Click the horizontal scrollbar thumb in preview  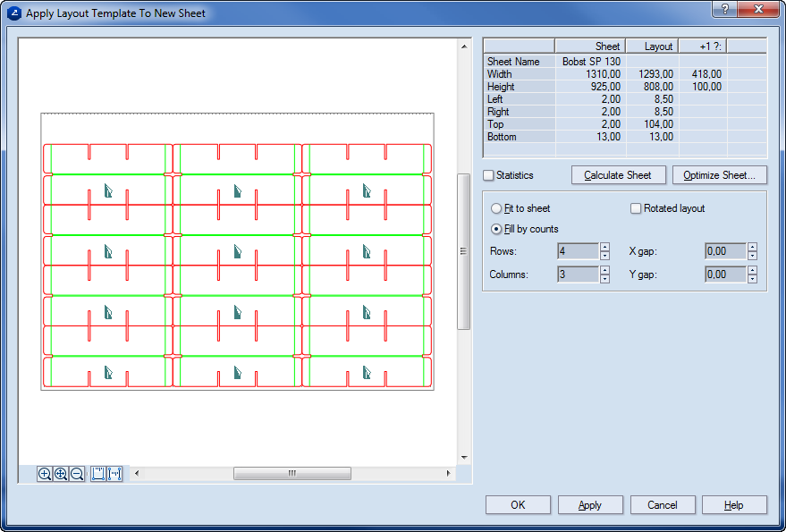tap(292, 474)
